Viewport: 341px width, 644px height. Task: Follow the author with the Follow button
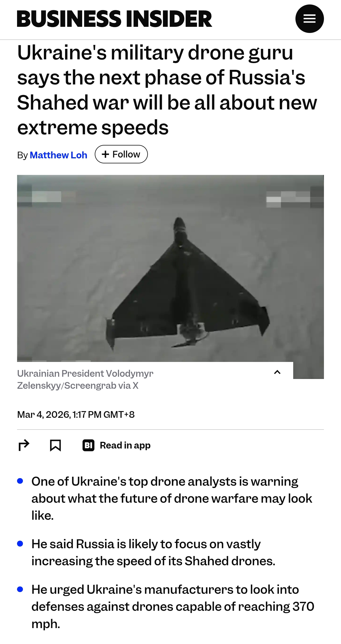(x=121, y=154)
